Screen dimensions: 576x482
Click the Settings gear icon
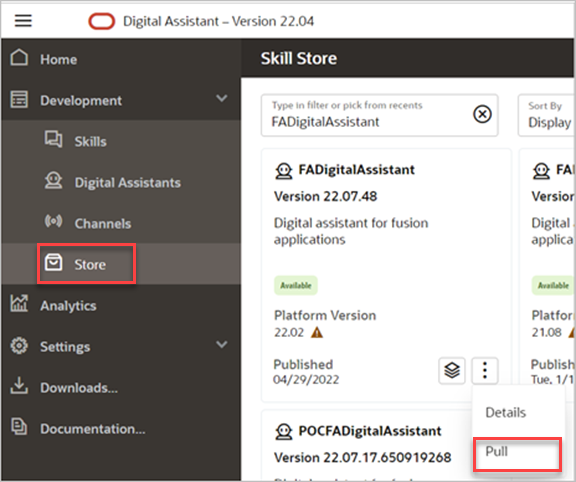pos(19,345)
